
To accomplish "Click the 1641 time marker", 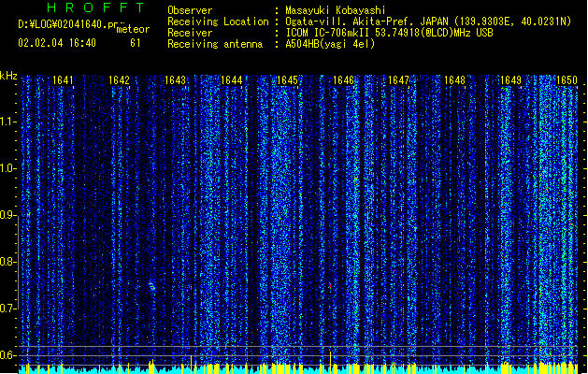I will (63, 80).
